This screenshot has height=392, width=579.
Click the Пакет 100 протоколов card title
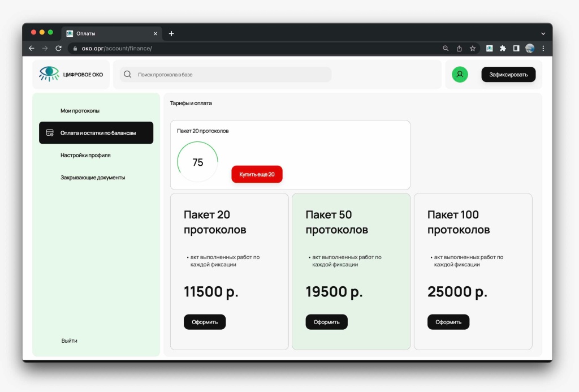(x=459, y=222)
